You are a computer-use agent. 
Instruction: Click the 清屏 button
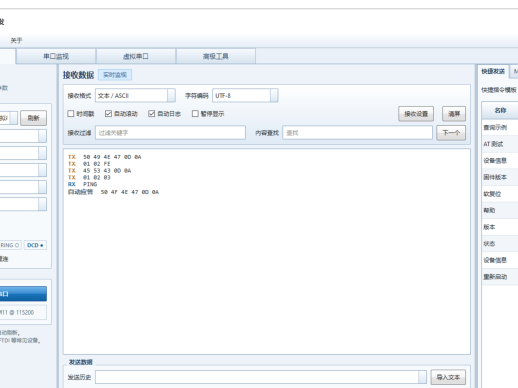(454, 114)
